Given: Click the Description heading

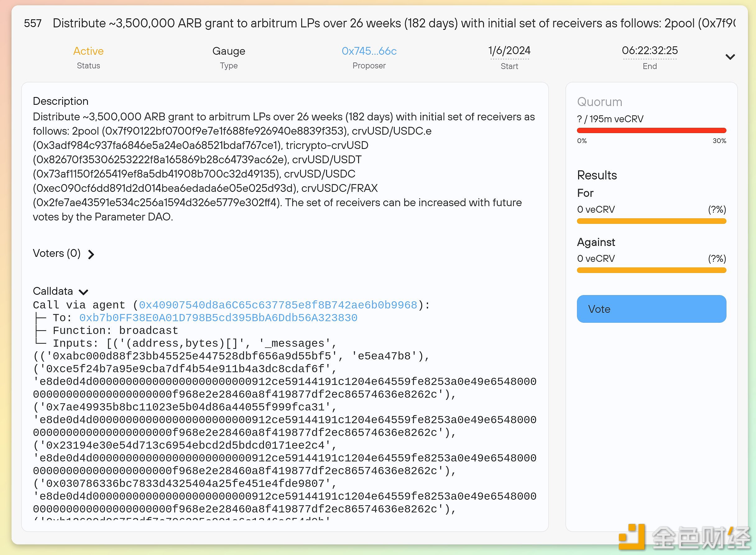Looking at the screenshot, I should pos(60,101).
